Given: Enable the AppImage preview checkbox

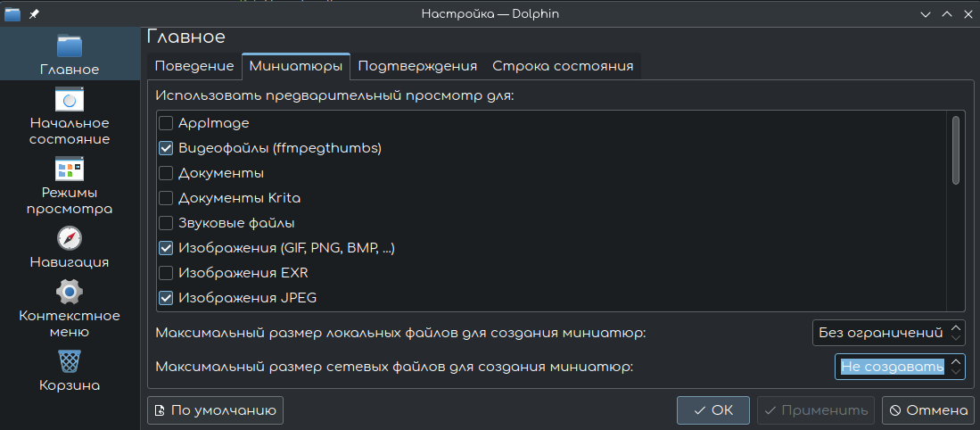Looking at the screenshot, I should click(x=165, y=123).
